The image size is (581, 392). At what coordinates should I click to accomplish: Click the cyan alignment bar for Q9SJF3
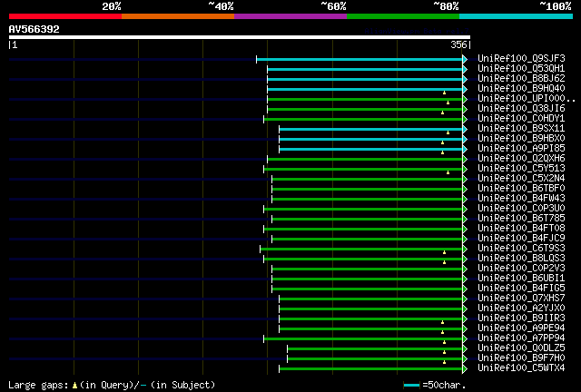pos(359,60)
